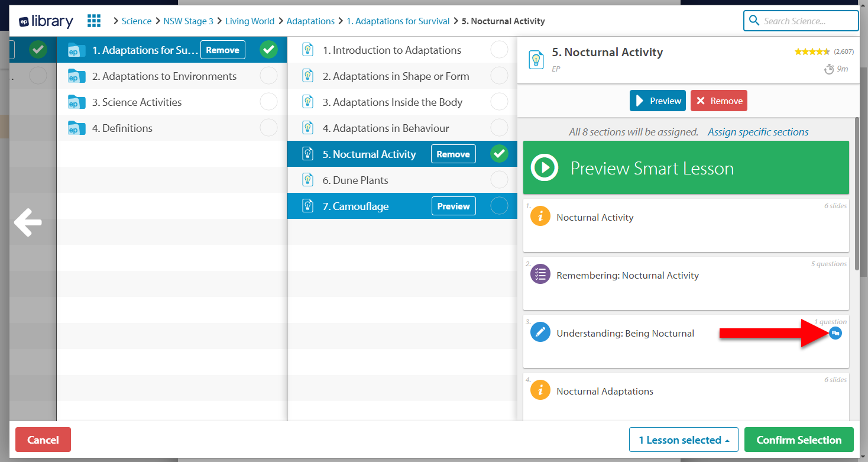Navigate to NSW Stage 3 breadcrumb
Image resolution: width=868 pixels, height=462 pixels.
point(188,21)
